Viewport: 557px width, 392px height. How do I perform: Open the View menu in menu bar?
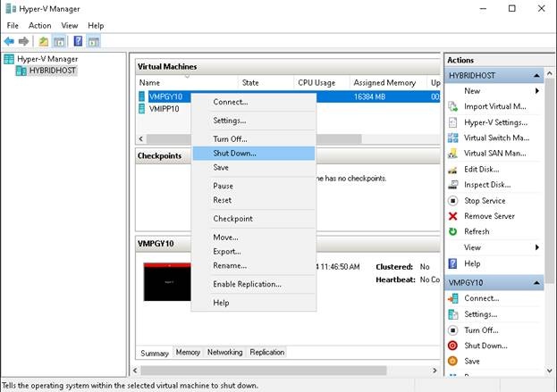click(x=69, y=26)
